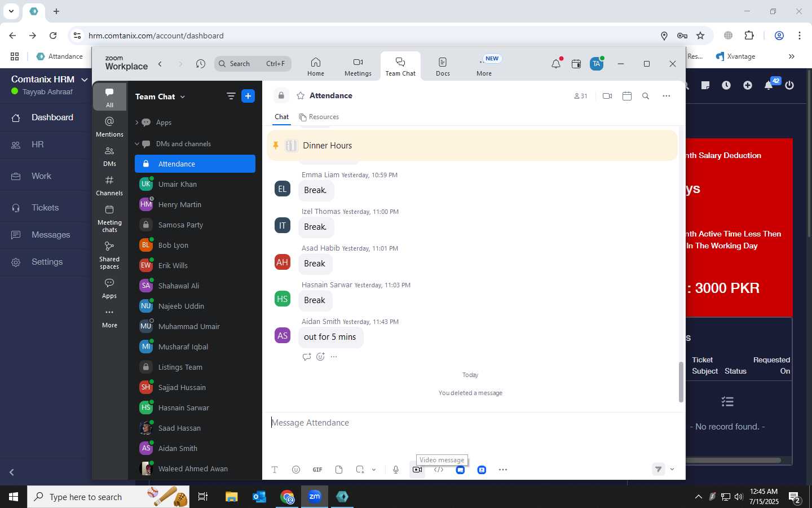
Task: Start a video meeting in Attendance channel
Action: (x=607, y=96)
